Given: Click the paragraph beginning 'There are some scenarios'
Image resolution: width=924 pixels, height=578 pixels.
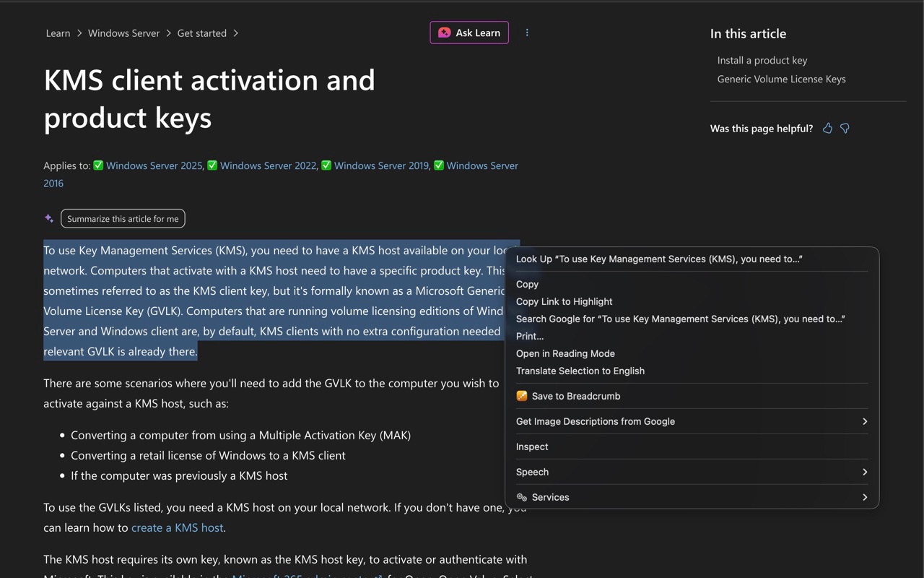Looking at the screenshot, I should point(271,393).
